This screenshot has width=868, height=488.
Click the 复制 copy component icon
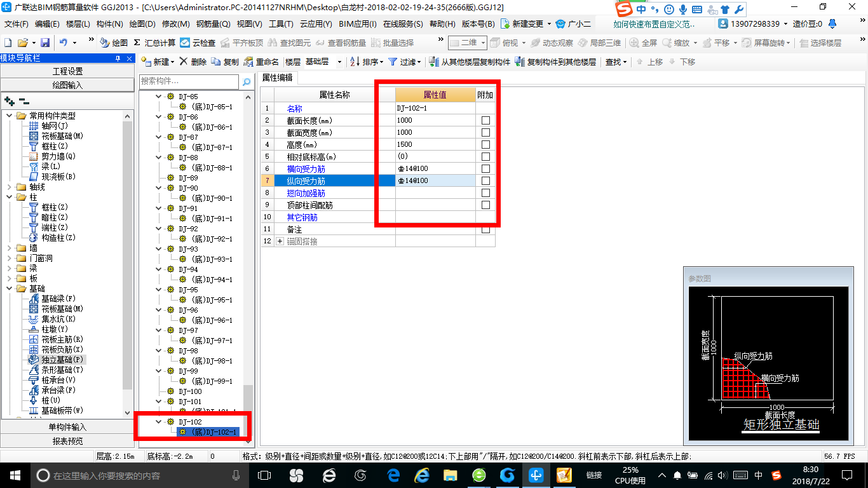(x=225, y=62)
